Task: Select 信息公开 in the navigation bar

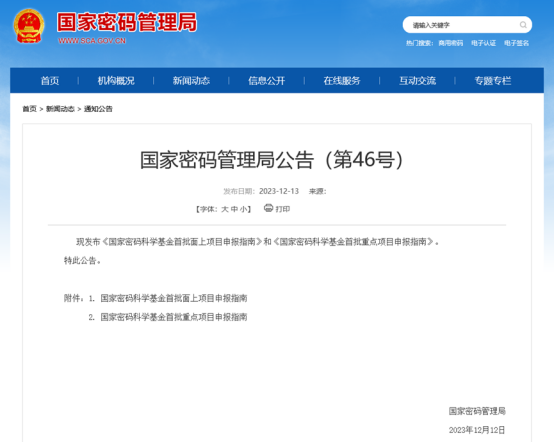Action: click(x=266, y=81)
